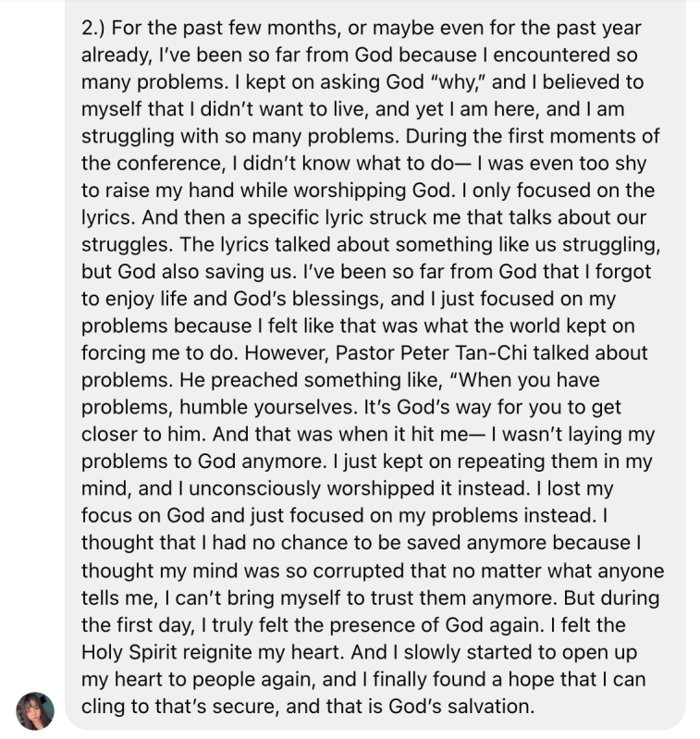Screen dimensions: 700x739
Task: Click the "2.)" numbering at the message start
Action: click(x=98, y=30)
